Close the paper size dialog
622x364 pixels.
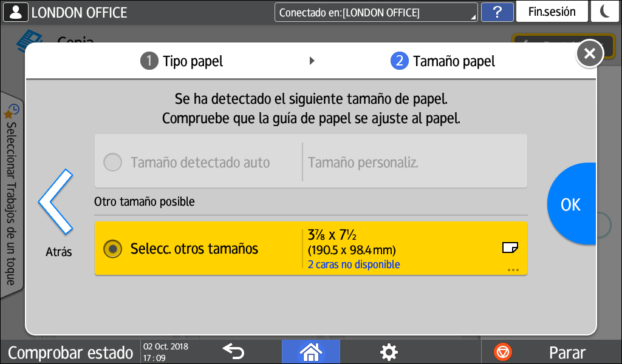coord(589,53)
